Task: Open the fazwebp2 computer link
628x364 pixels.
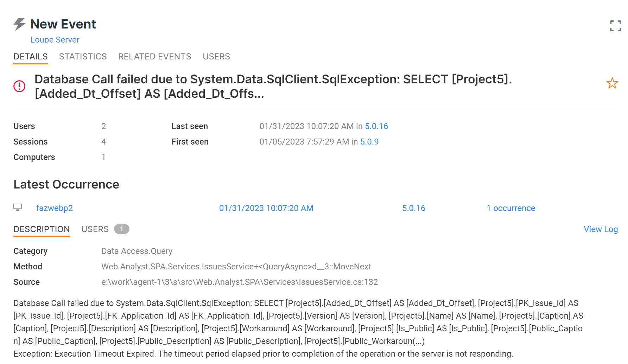Action: [x=55, y=208]
